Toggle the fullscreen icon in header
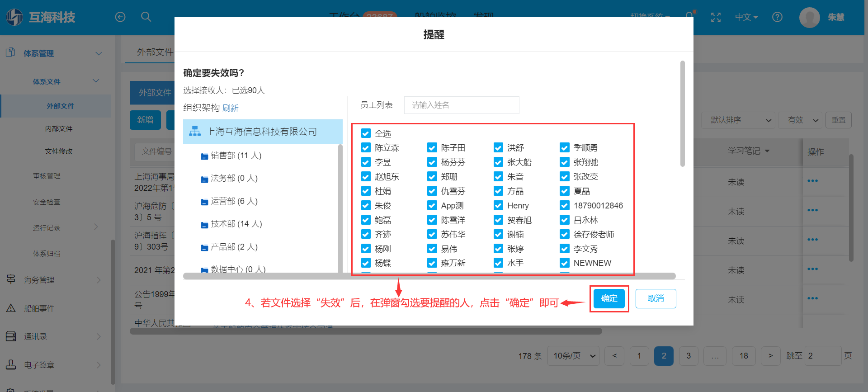The height and width of the screenshot is (392, 868). (716, 17)
